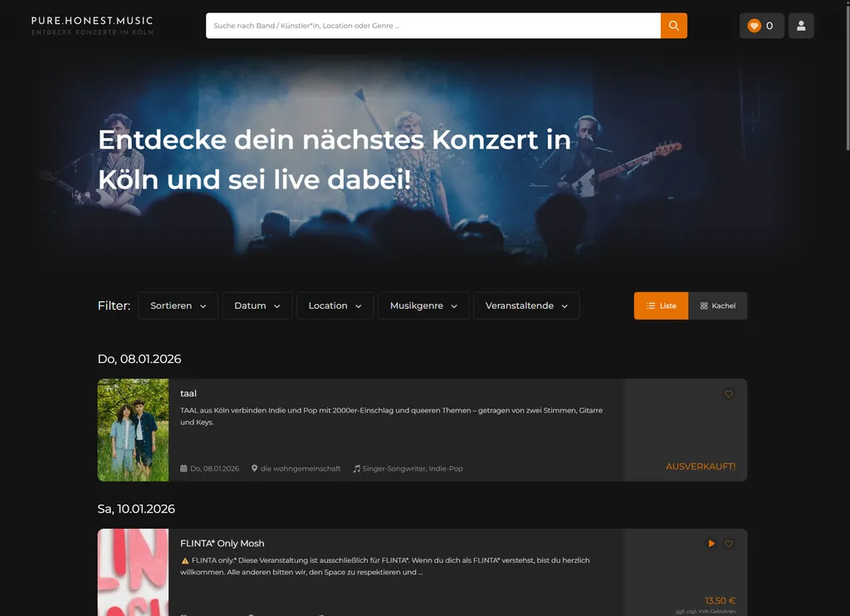Open the Veranstaltende filter dropdown

(x=526, y=306)
